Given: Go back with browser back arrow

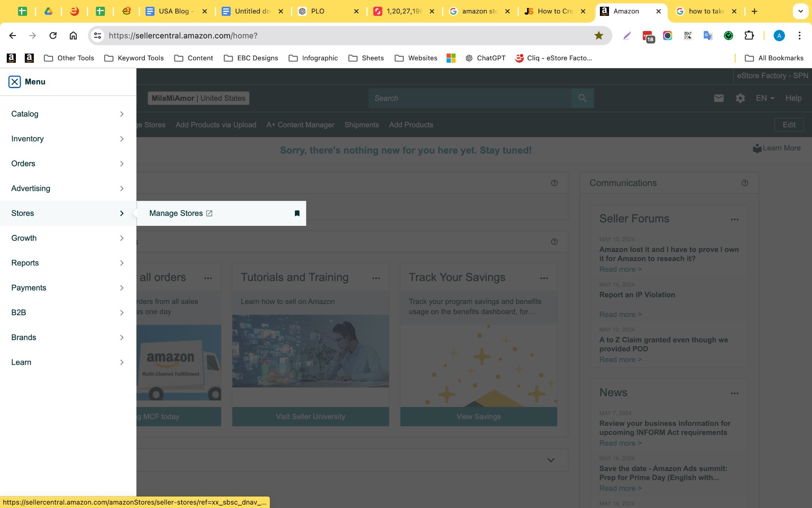Looking at the screenshot, I should [12, 36].
